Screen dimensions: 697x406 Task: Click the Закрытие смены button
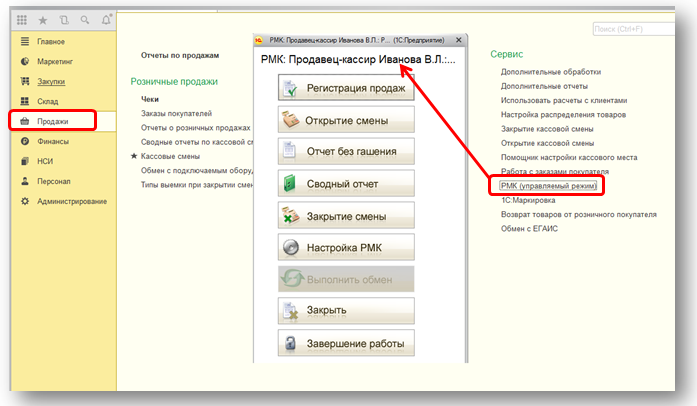point(346,215)
